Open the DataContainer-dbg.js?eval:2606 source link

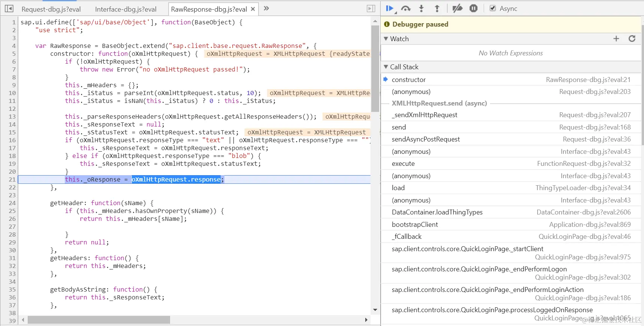[x=584, y=212]
